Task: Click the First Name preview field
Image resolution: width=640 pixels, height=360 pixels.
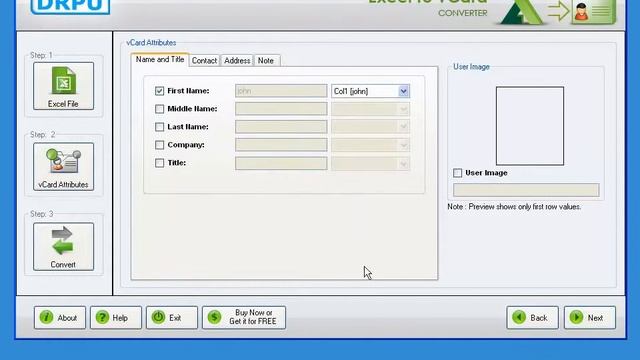Action: click(x=281, y=91)
